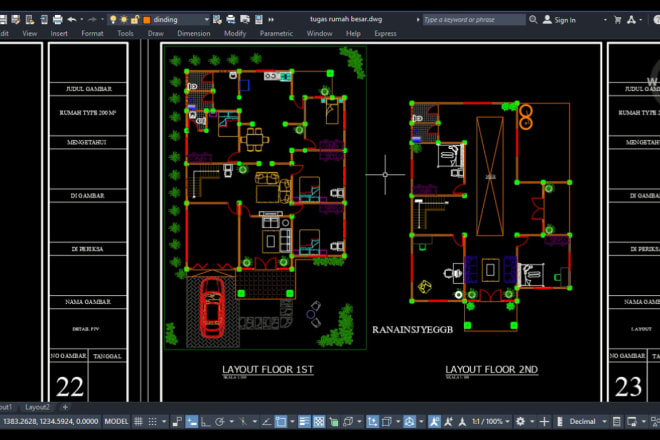The height and width of the screenshot is (440, 660).
Task: Expand the quick access toolbar overflow arrows
Action: [x=271, y=19]
